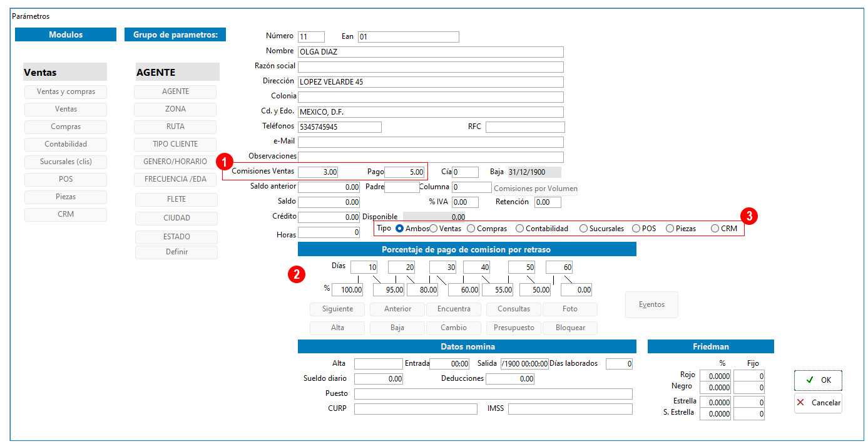Select the Piezas tipo radio option
Viewport: 868px width, 446px height.
point(670,229)
